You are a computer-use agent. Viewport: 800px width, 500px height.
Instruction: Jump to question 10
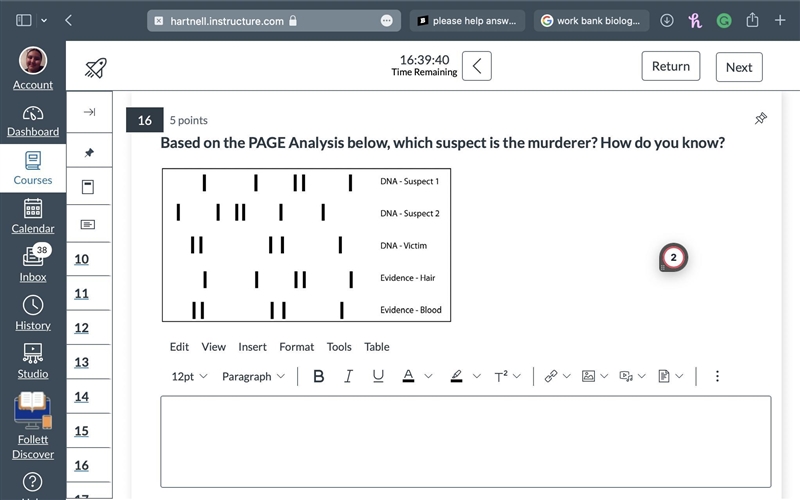tap(82, 259)
